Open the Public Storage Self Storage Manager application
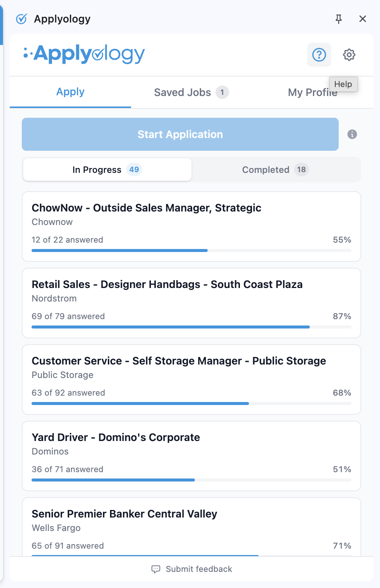 [192, 379]
